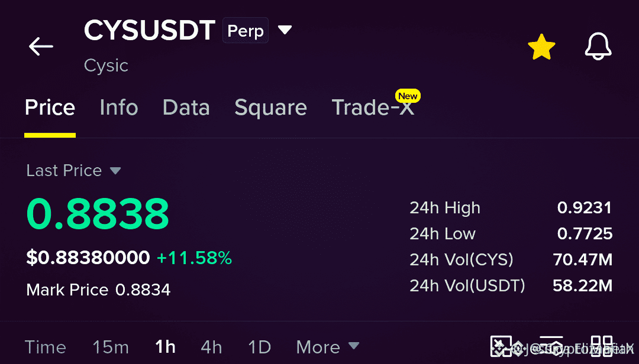Toggle the yellow favorite star
Image resolution: width=639 pixels, height=364 pixels.
point(541,47)
